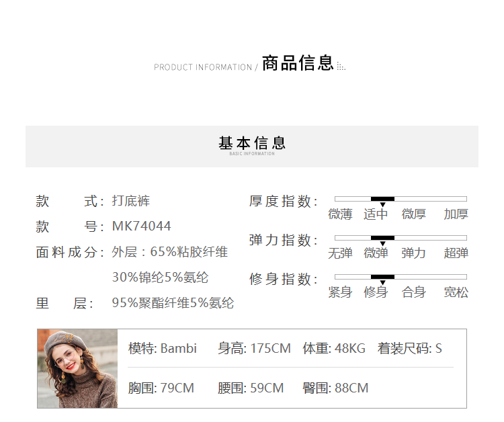Click the PRODUCT INFORMATION caption text

pyautogui.click(x=202, y=67)
